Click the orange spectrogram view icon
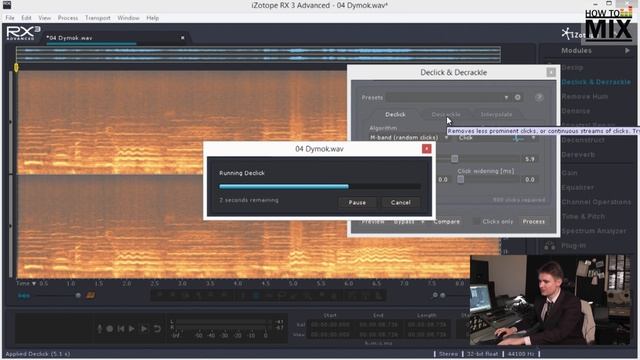640x360 pixels. pyautogui.click(x=90, y=295)
